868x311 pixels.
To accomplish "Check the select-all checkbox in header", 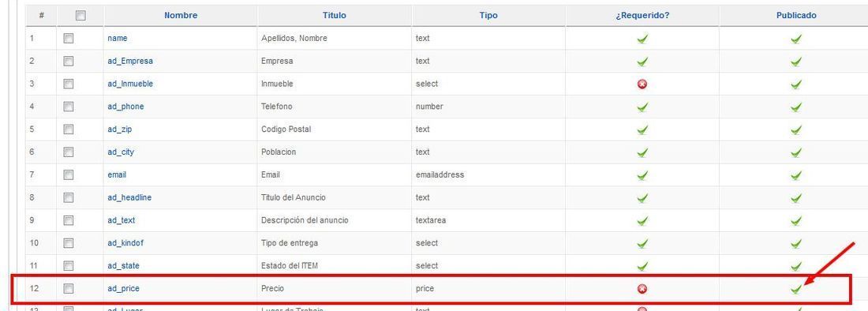I will coord(80,16).
